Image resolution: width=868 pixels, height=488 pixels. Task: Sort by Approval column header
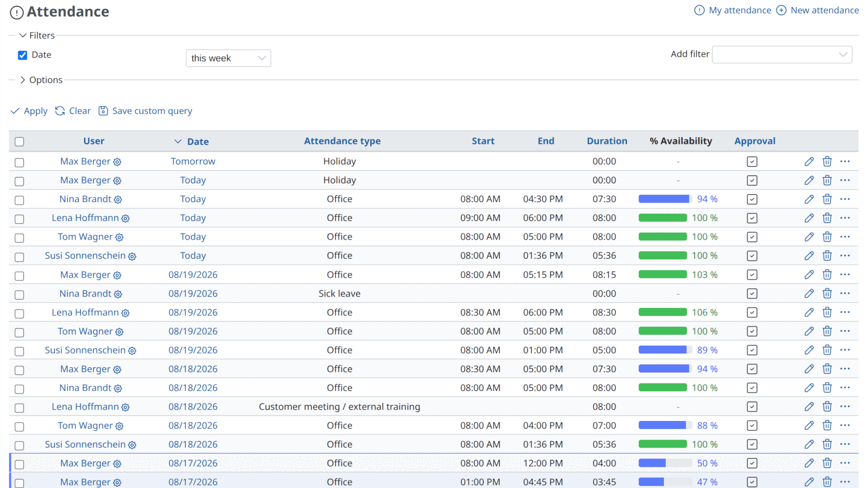click(x=755, y=141)
